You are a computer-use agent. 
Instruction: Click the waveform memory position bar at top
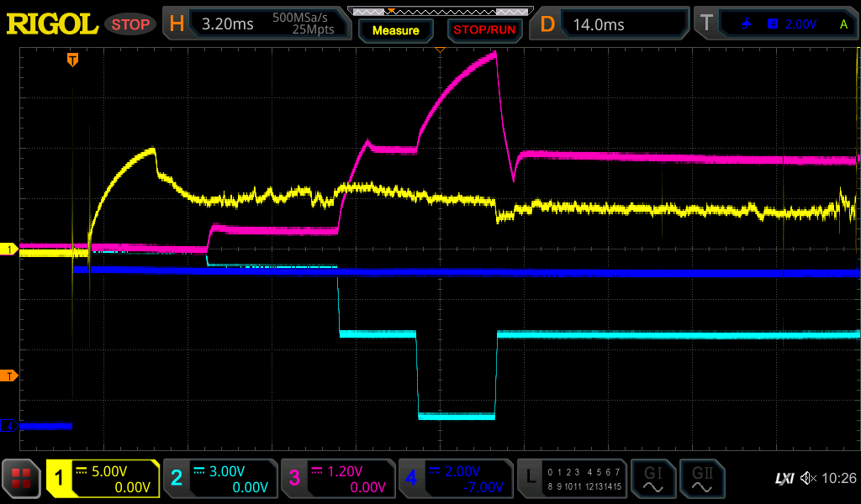pos(440,12)
